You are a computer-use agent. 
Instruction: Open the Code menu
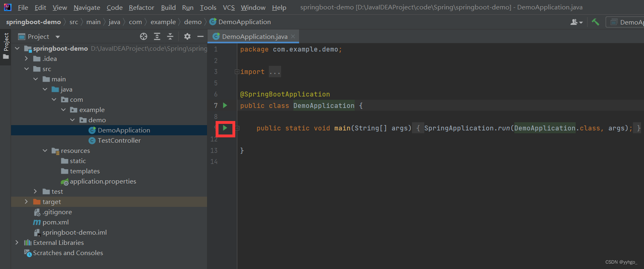point(115,7)
